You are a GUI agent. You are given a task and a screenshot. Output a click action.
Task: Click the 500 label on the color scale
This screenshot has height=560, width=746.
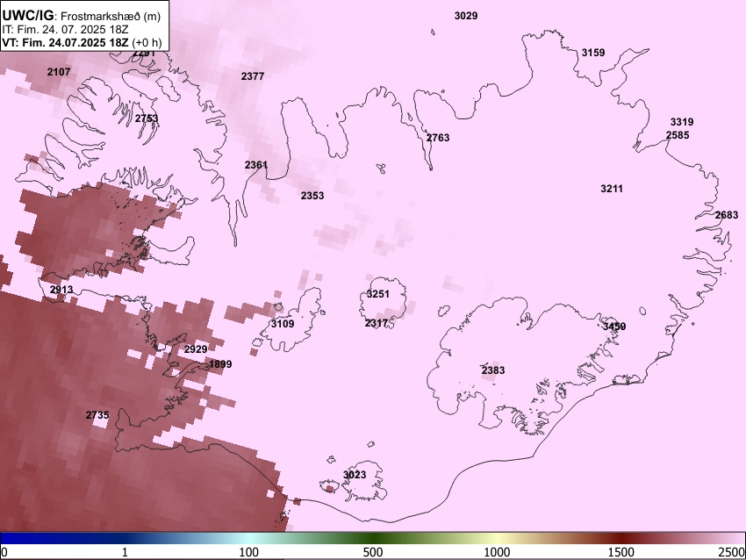tap(373, 552)
